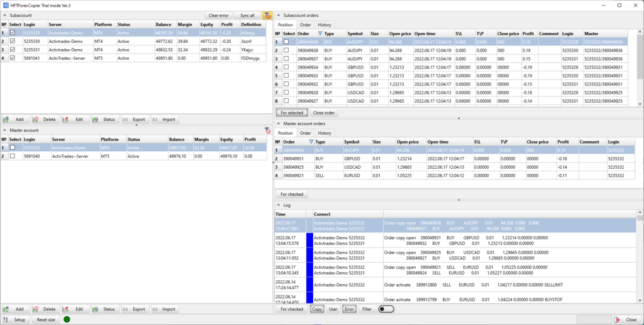Image resolution: width=644 pixels, height=325 pixels.
Task: Check select box for subaccount order 390049934
Action: coord(286,67)
